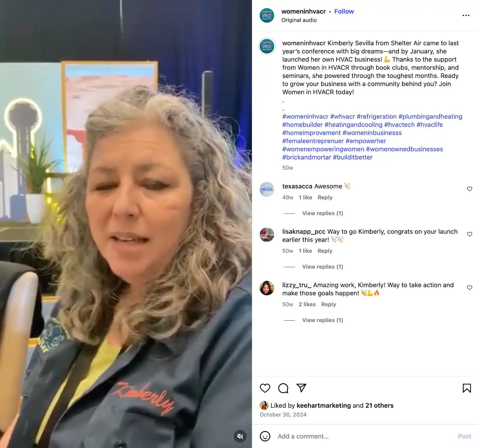
Task: Open emoji picker in comment box
Action: click(x=265, y=436)
